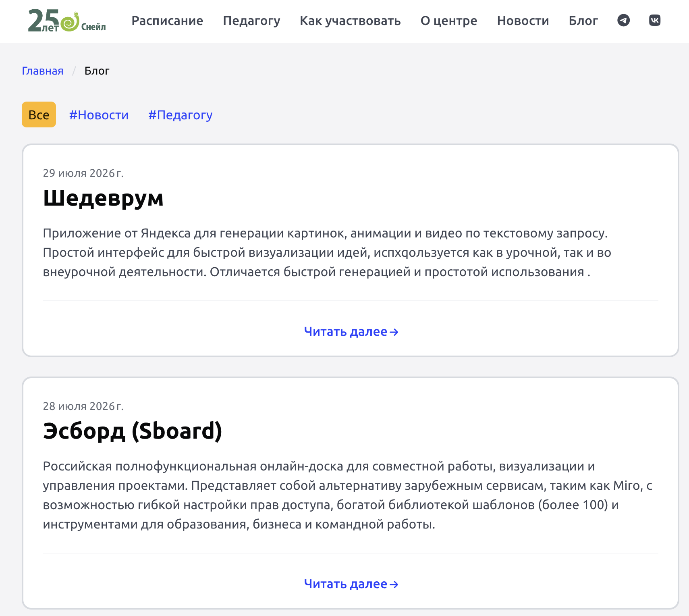Navigate to Новости in the header
689x616 pixels.
pyautogui.click(x=523, y=21)
